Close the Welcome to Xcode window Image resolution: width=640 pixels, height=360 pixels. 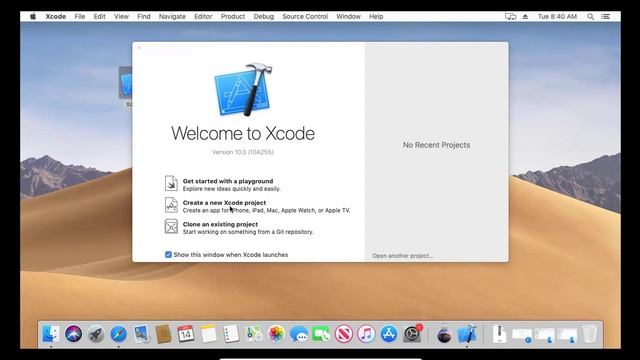139,48
